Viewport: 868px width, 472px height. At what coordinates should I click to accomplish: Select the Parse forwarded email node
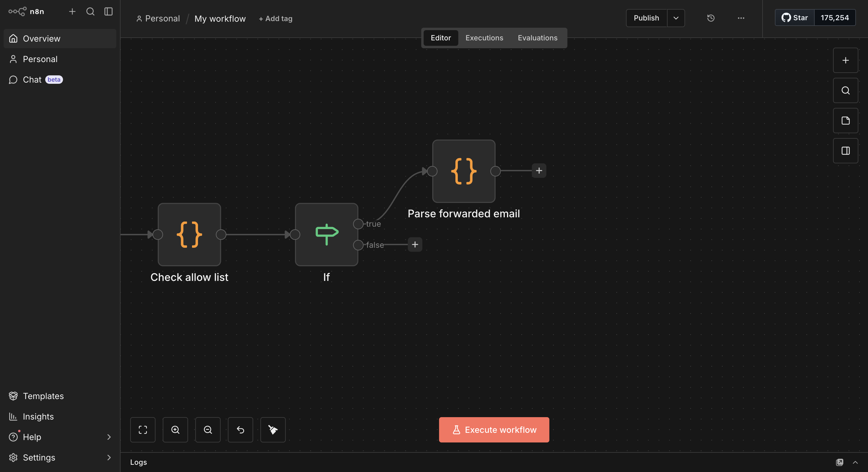[x=463, y=171]
